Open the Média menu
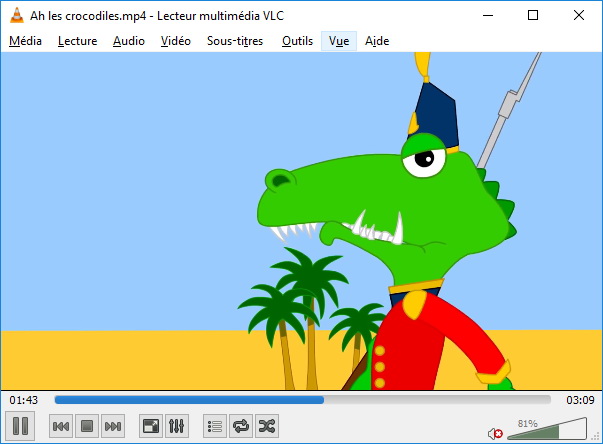Screen dimensions: 603x444 point(25,41)
